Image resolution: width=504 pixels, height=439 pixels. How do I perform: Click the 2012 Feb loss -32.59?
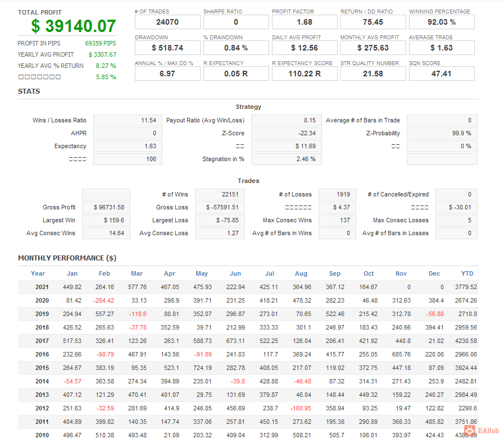coord(105,409)
